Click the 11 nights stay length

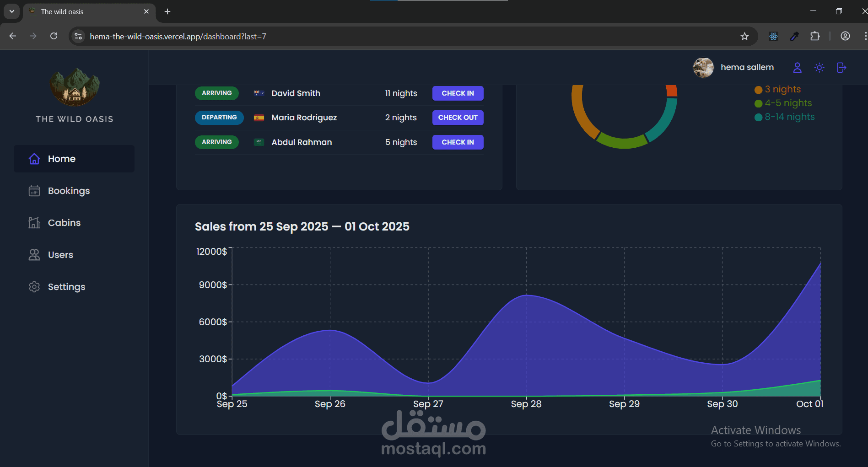pyautogui.click(x=401, y=93)
